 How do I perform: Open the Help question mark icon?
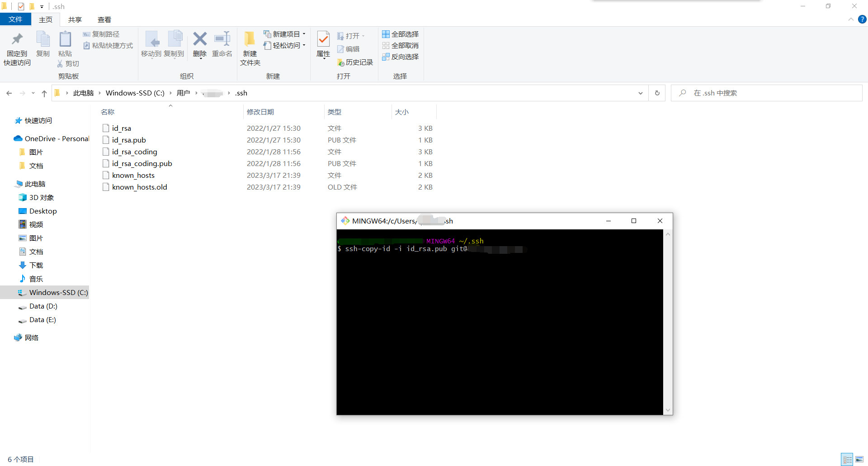tap(862, 19)
